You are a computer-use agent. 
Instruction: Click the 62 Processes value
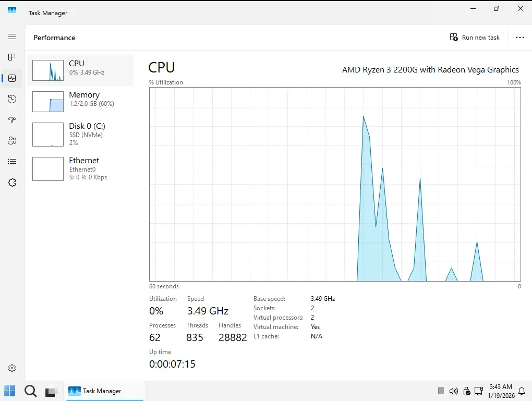click(x=155, y=337)
